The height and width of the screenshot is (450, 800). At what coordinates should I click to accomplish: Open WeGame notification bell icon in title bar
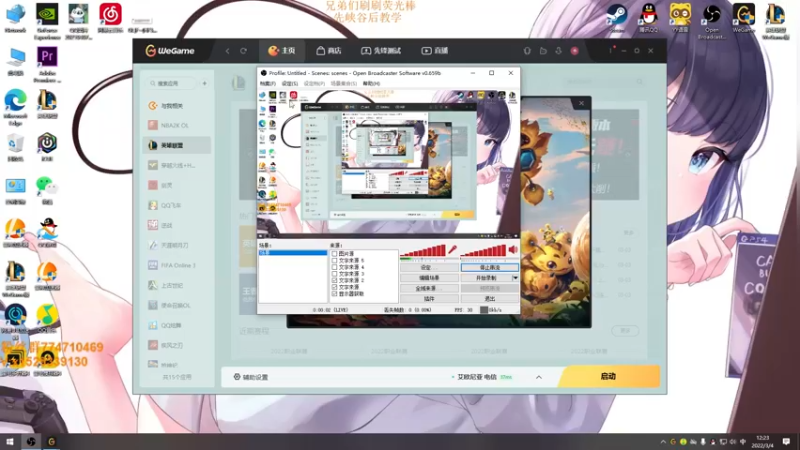(527, 51)
